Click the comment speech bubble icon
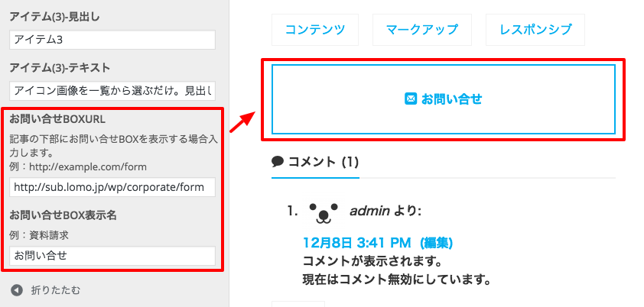 [278, 162]
